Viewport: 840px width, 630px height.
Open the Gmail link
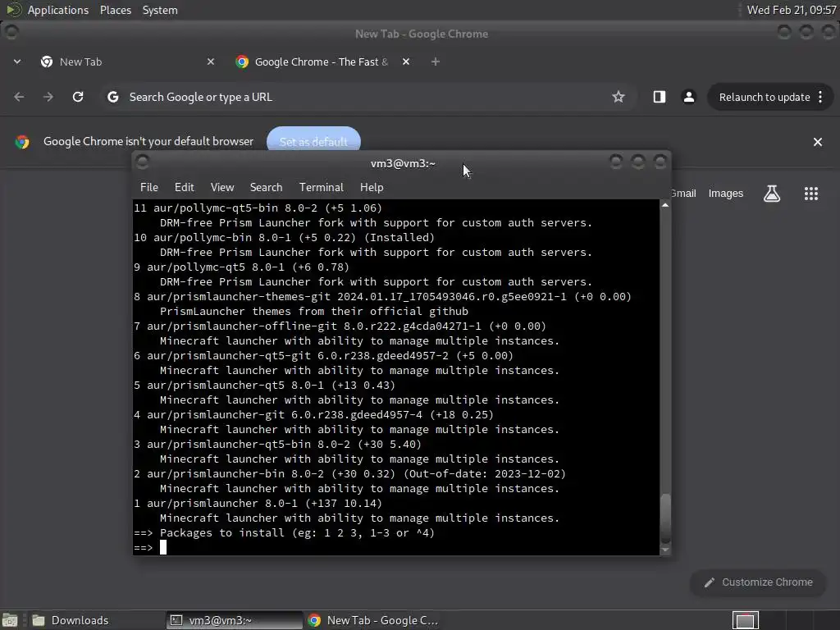pos(683,194)
